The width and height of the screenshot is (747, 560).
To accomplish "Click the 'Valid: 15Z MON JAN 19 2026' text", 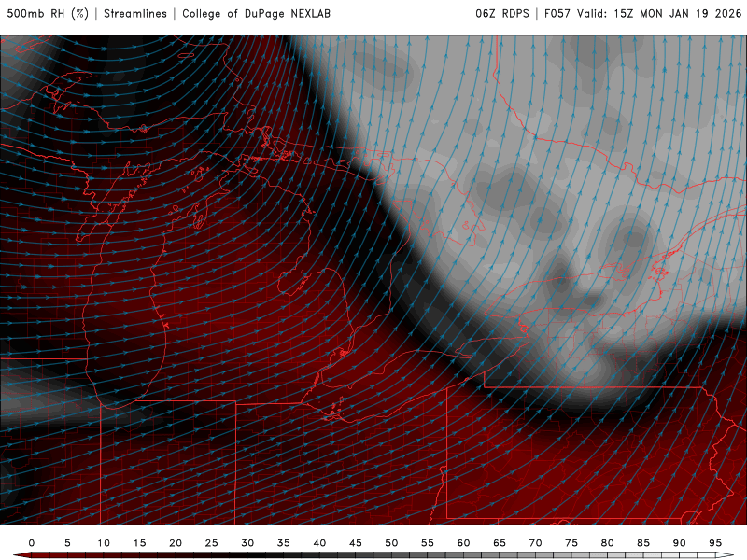I will 659,13.
